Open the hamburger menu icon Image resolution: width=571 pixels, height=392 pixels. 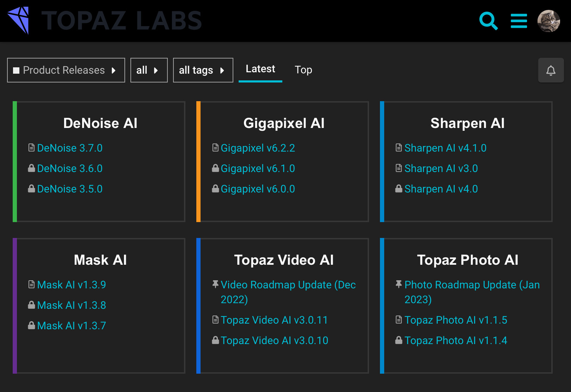click(519, 21)
